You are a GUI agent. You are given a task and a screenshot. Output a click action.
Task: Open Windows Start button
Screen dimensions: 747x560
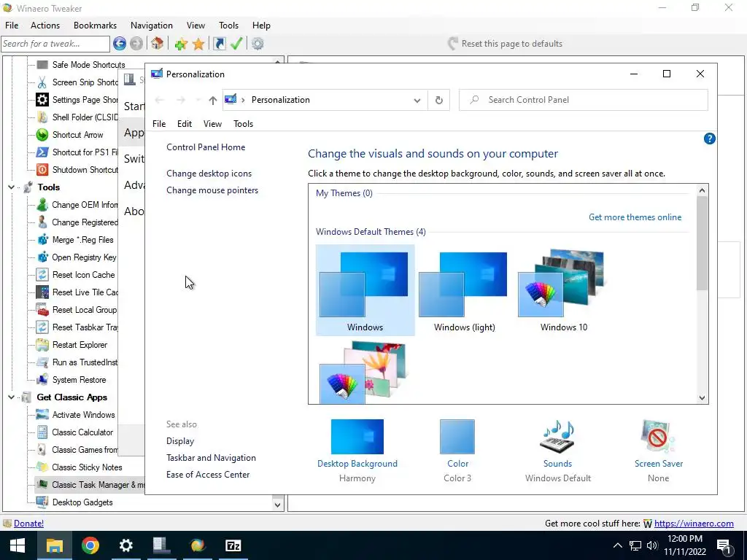pos(18,545)
